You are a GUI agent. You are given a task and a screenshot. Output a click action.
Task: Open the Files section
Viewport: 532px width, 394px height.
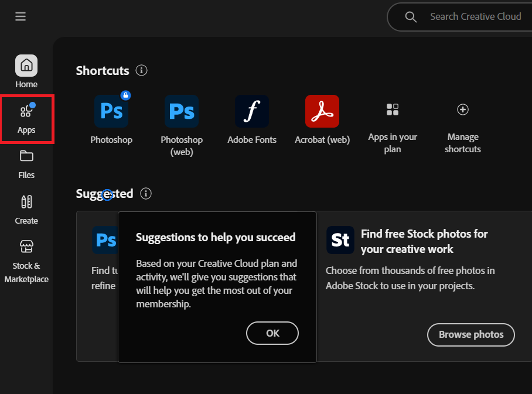[26, 164]
